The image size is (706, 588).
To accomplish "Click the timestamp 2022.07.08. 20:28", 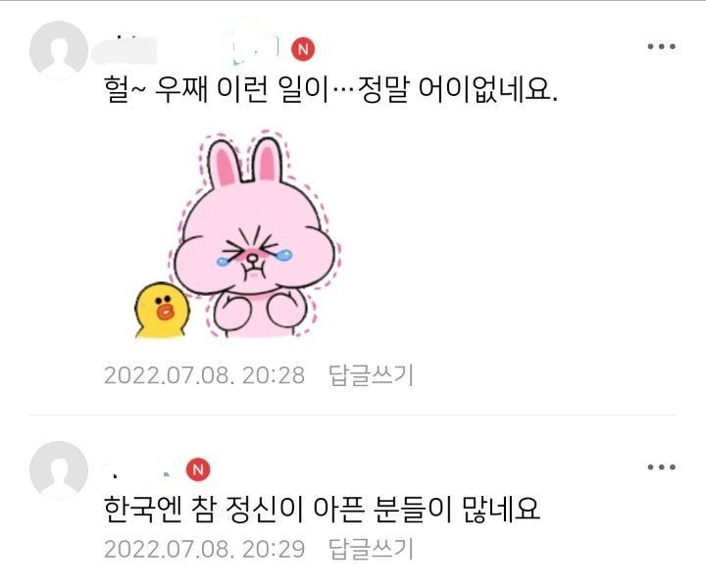I will pos(204,375).
